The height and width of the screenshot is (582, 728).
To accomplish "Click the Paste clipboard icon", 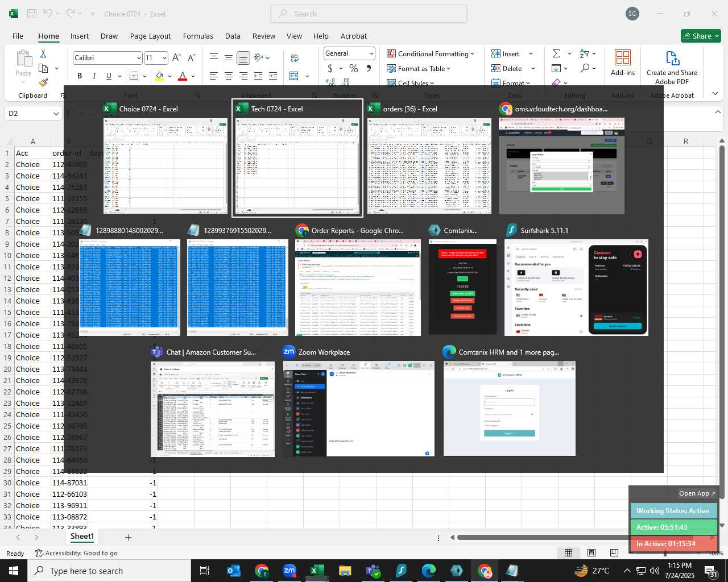I will [23, 59].
